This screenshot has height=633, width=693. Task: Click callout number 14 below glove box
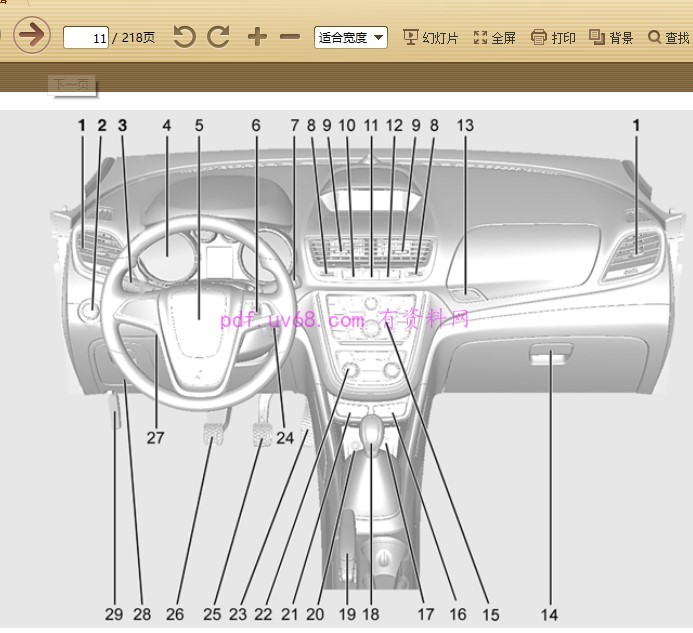tap(549, 614)
